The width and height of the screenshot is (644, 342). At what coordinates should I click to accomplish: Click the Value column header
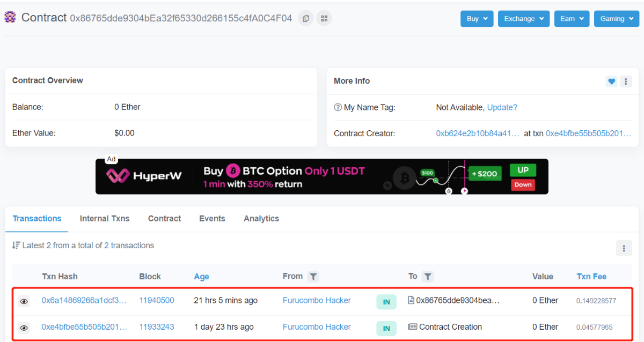coord(543,277)
